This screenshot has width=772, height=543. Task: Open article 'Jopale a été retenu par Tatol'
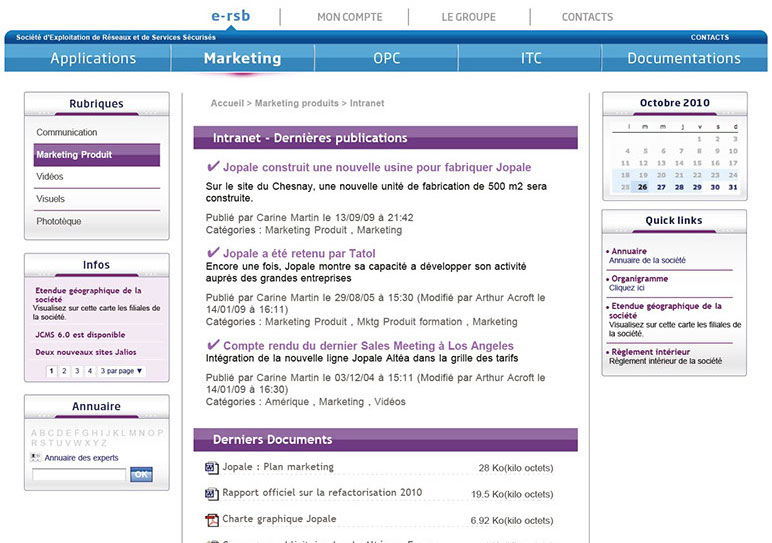click(299, 254)
